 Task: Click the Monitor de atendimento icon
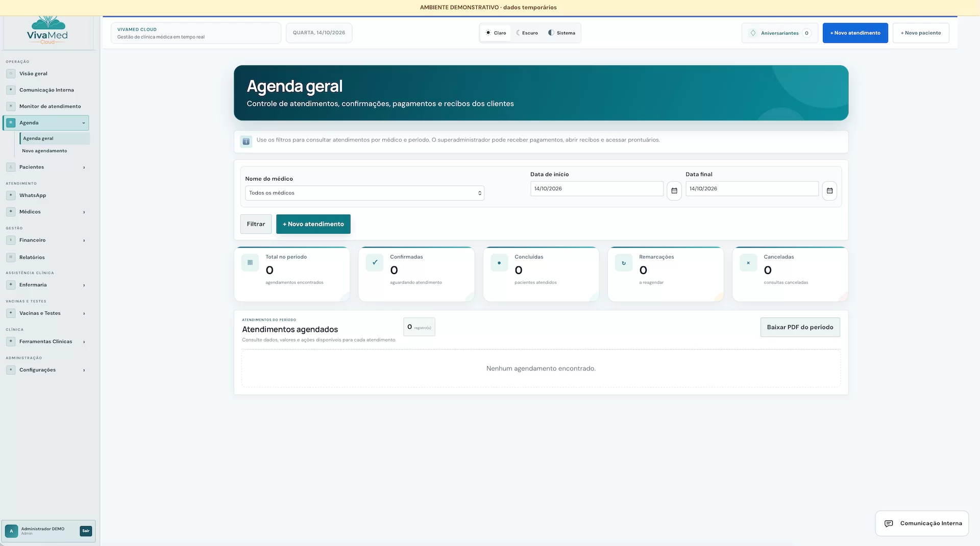pyautogui.click(x=11, y=106)
